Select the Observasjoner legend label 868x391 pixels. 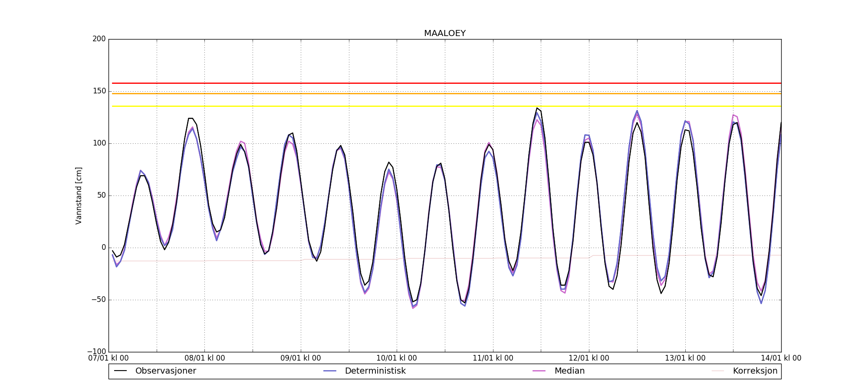[166, 371]
